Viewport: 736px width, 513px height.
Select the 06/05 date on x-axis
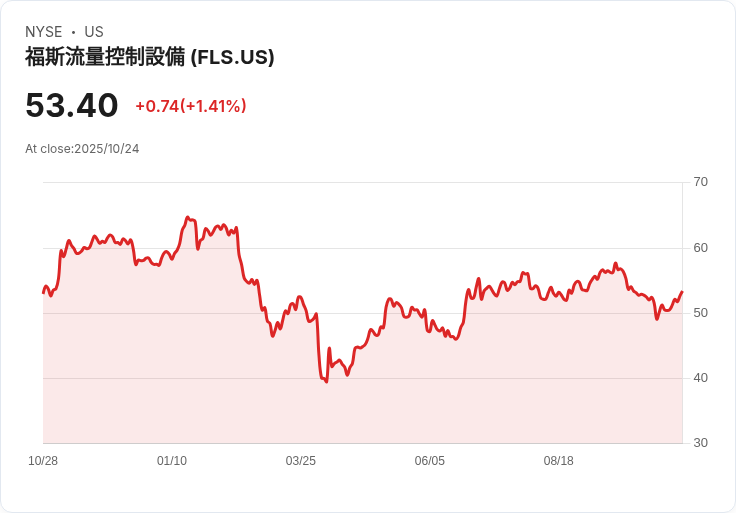430,461
